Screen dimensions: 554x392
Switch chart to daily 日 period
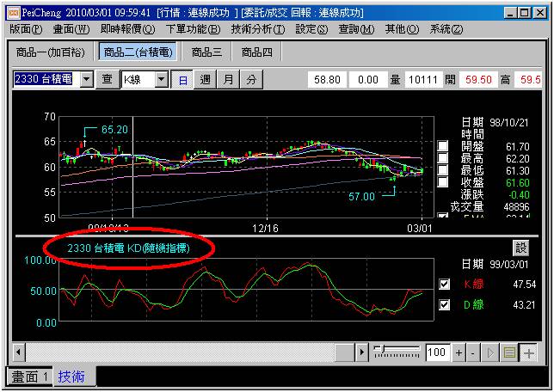[183, 79]
